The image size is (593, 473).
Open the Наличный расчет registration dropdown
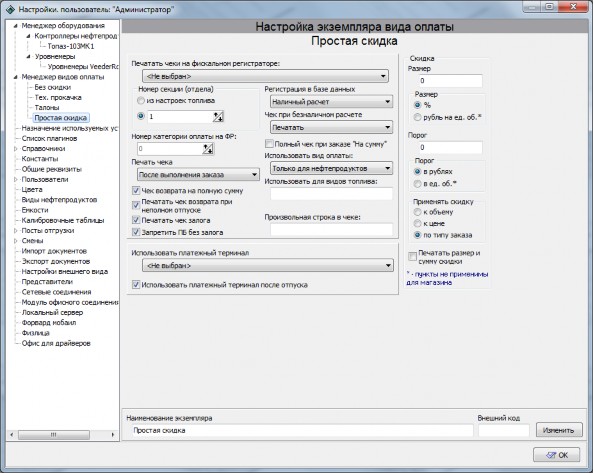coord(331,102)
